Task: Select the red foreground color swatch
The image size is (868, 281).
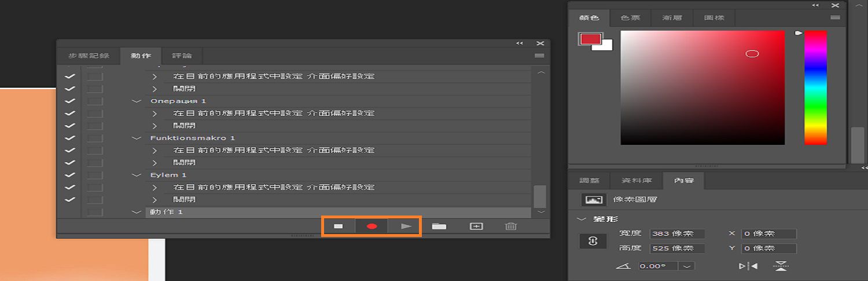Action: tap(590, 39)
